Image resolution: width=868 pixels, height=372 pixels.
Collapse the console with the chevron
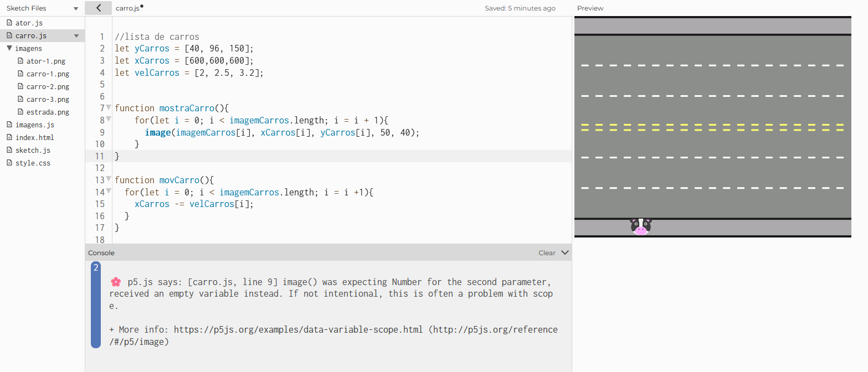pos(564,252)
